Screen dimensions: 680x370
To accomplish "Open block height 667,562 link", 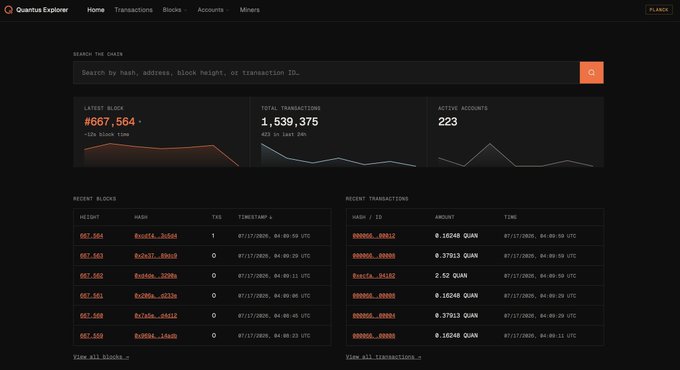I will (x=92, y=275).
